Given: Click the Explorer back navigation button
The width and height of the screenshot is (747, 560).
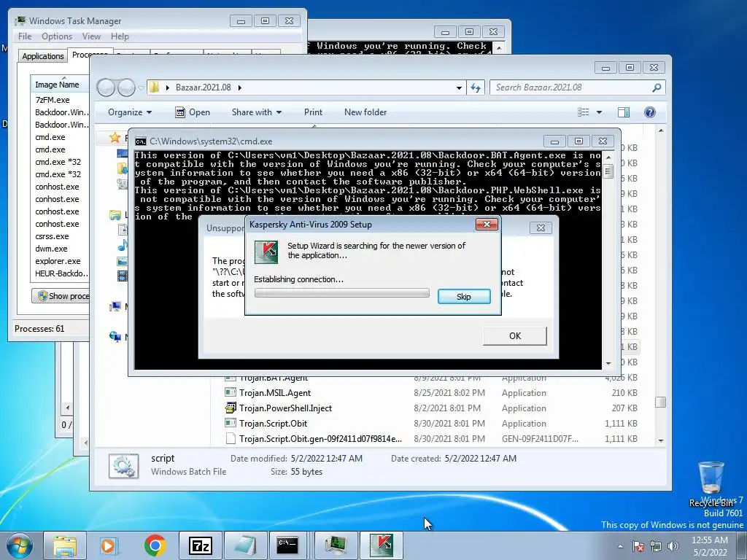Looking at the screenshot, I should pos(106,87).
